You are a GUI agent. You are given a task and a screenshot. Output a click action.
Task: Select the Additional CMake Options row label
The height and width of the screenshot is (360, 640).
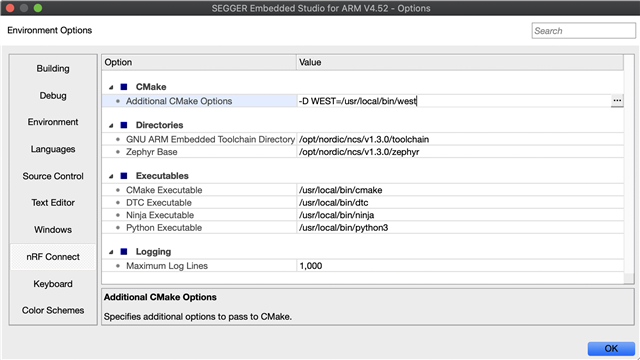[x=179, y=101]
